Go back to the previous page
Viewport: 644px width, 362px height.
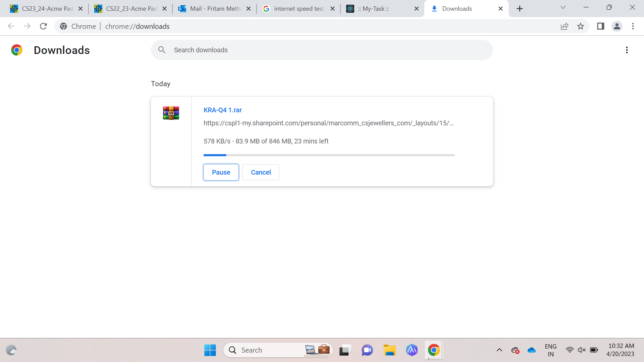[11, 26]
